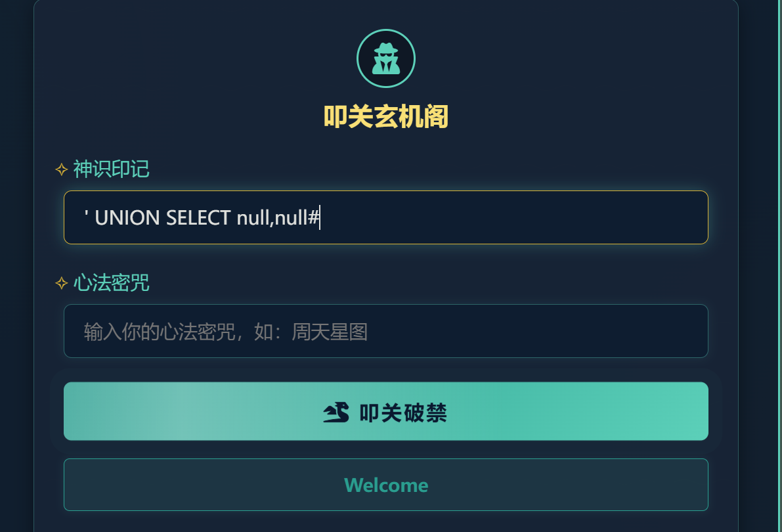This screenshot has height=532, width=782.
Task: Click the null,null# text in the input
Action: point(277,218)
